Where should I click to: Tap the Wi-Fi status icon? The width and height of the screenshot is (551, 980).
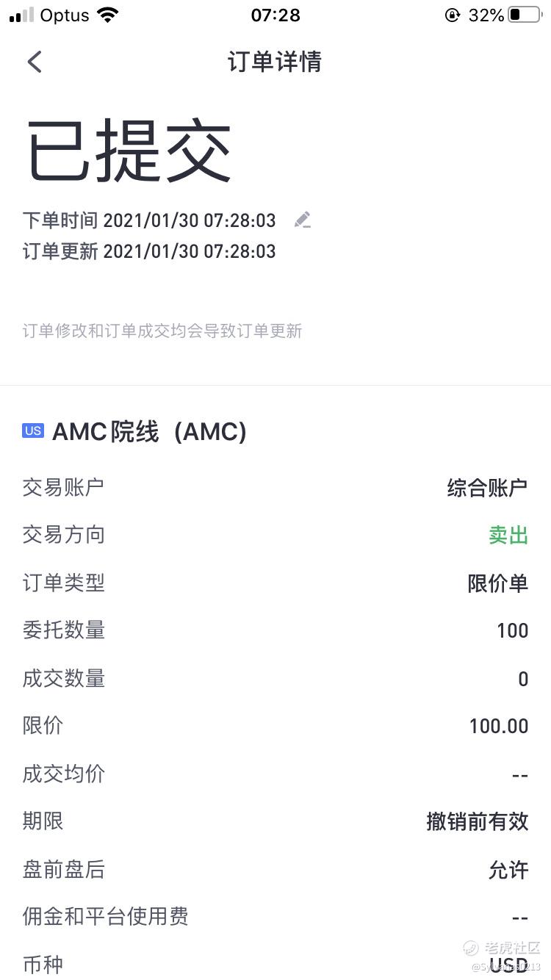pos(108,15)
